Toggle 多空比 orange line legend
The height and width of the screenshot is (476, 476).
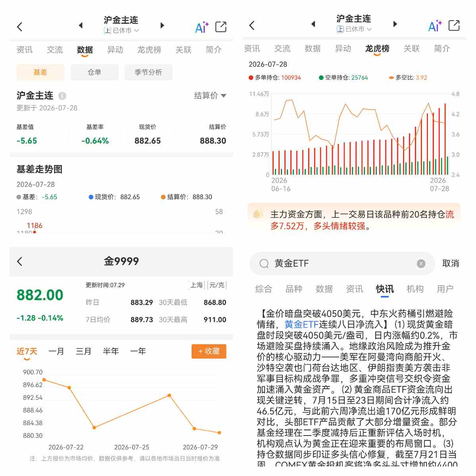(x=408, y=78)
